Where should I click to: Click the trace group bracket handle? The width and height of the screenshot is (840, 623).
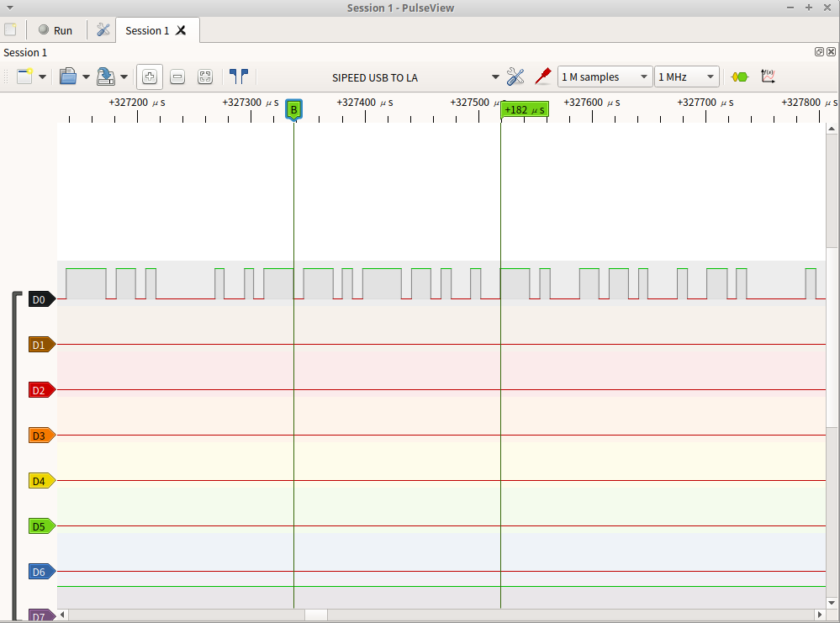pyautogui.click(x=15, y=456)
